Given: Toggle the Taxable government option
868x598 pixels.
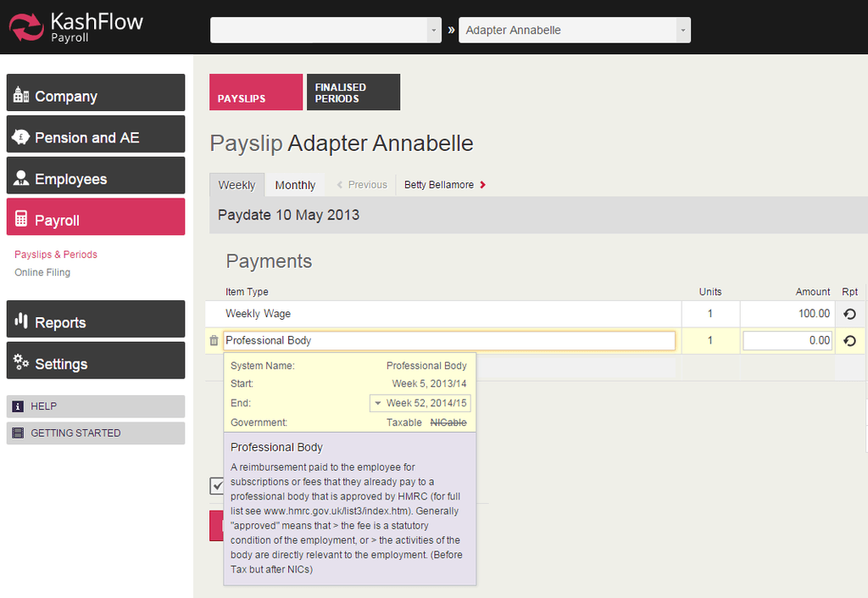Looking at the screenshot, I should [x=404, y=422].
